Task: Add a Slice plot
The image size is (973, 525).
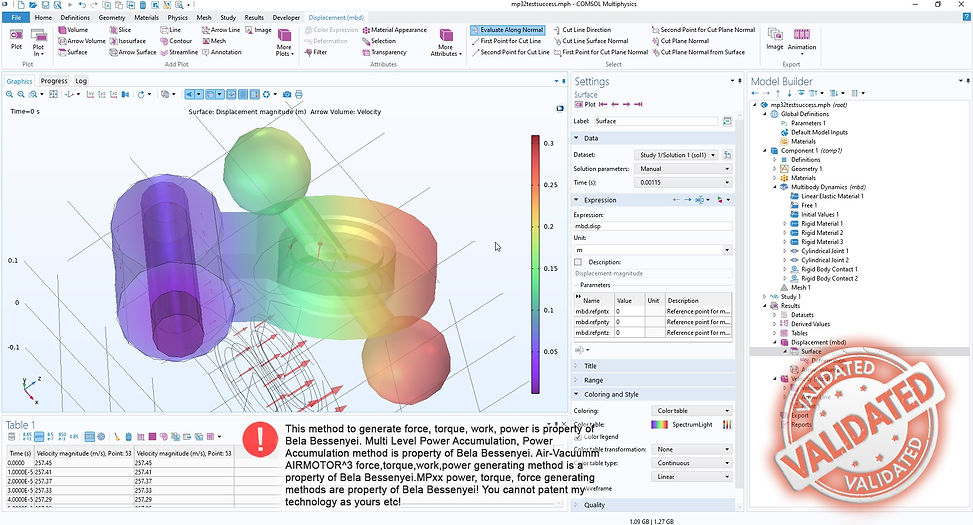Action: click(120, 30)
